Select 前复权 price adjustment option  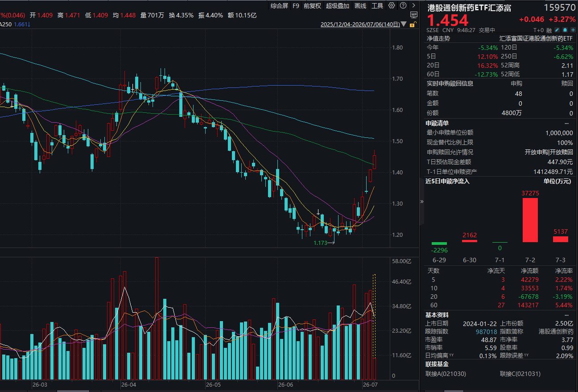(x=312, y=6)
